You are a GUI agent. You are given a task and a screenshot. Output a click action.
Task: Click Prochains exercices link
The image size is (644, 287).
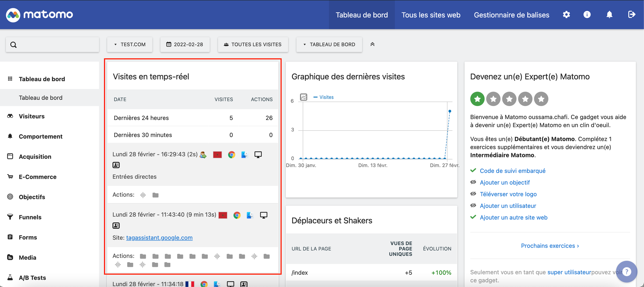click(550, 245)
